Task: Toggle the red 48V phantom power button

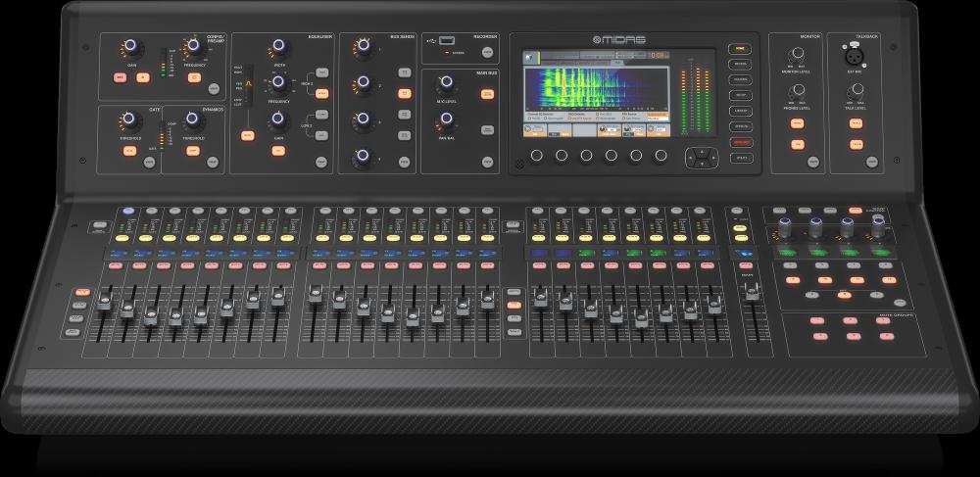Action: point(121,75)
